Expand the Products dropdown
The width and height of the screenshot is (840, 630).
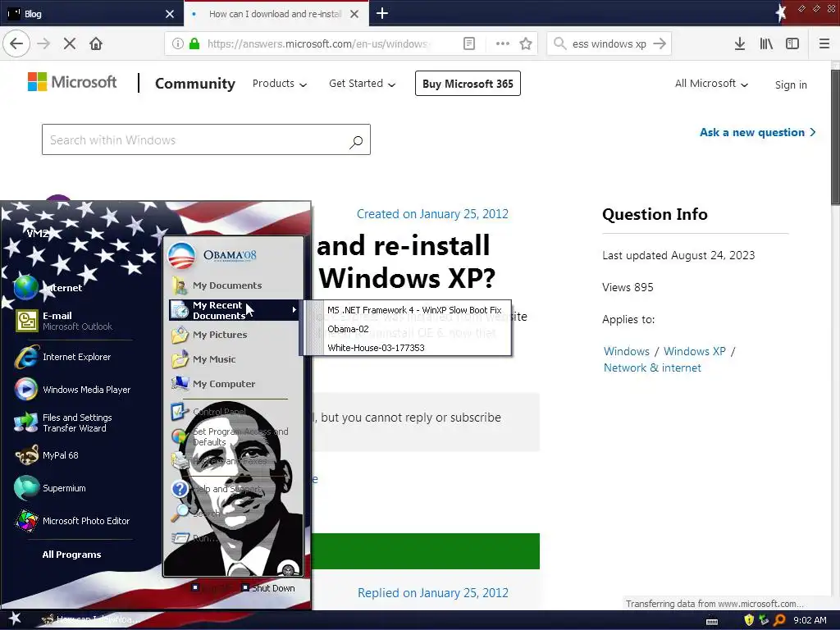click(x=280, y=84)
